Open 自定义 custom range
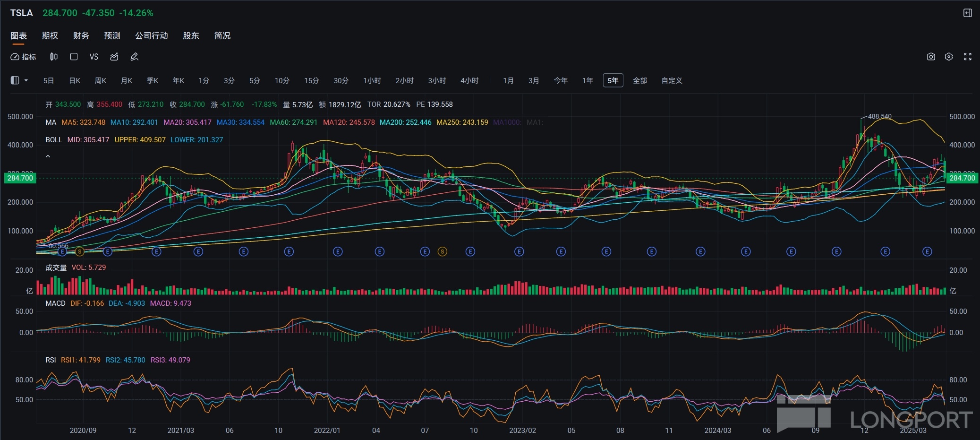This screenshot has width=980, height=440. point(672,81)
